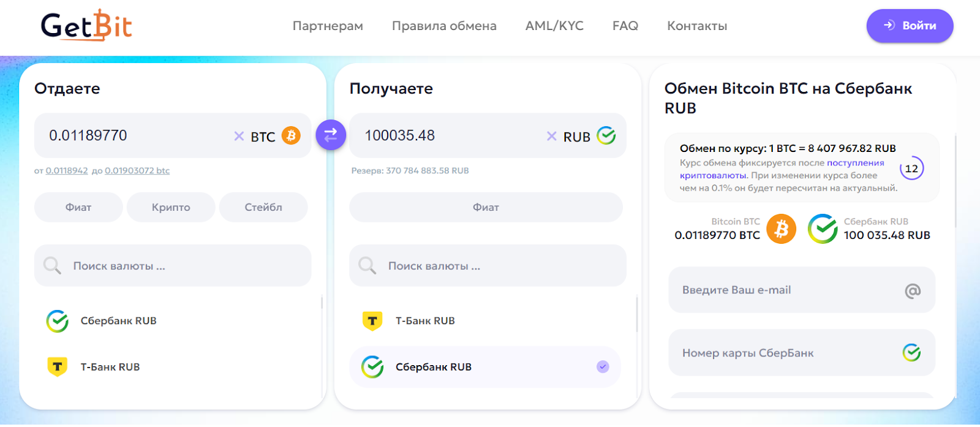Click the Обмен Bitcoin BTC на Сбербанк RUB heading

click(x=788, y=98)
